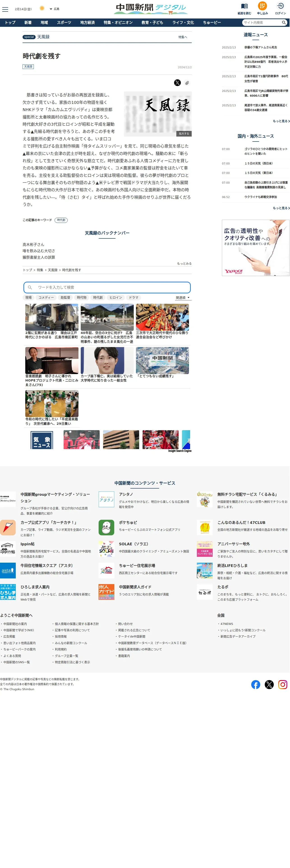Click the orange 申し込み icon
This screenshot has width=290, height=868.
tap(262, 6)
